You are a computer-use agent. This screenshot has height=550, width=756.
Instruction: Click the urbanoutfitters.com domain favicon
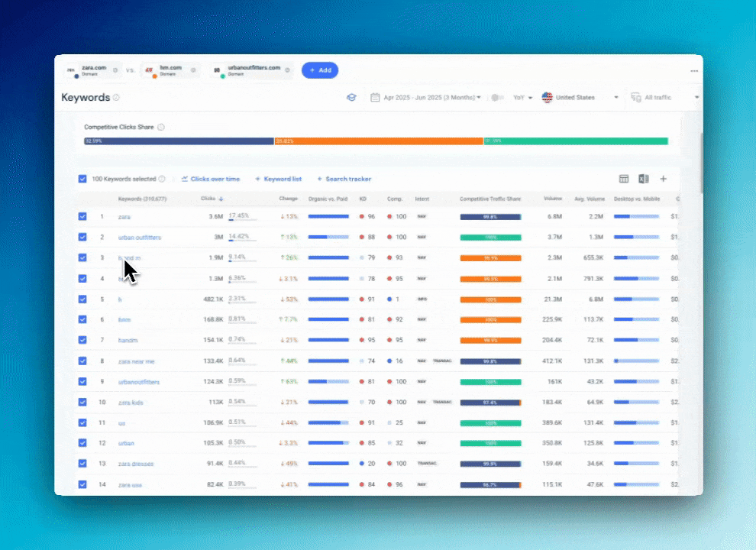tap(218, 70)
